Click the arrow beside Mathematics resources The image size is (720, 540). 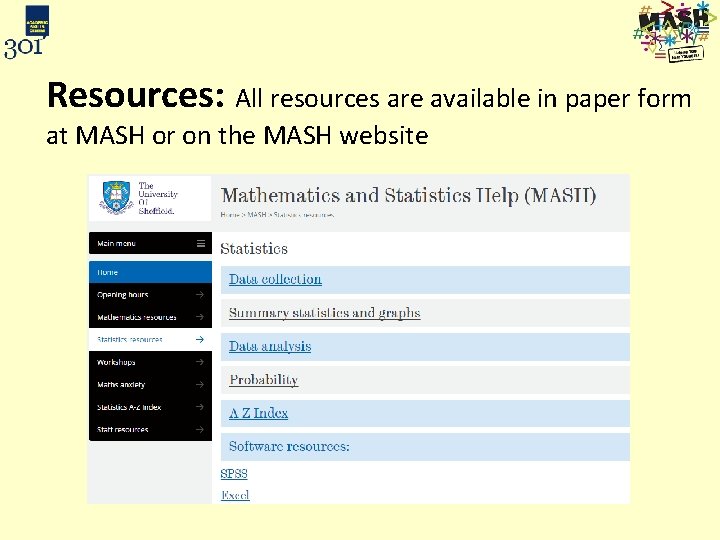tap(200, 317)
